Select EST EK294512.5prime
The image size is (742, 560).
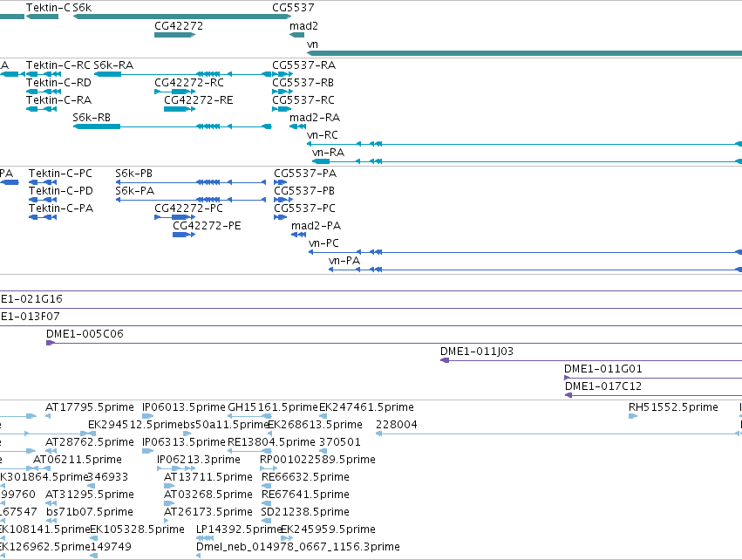coord(92,434)
